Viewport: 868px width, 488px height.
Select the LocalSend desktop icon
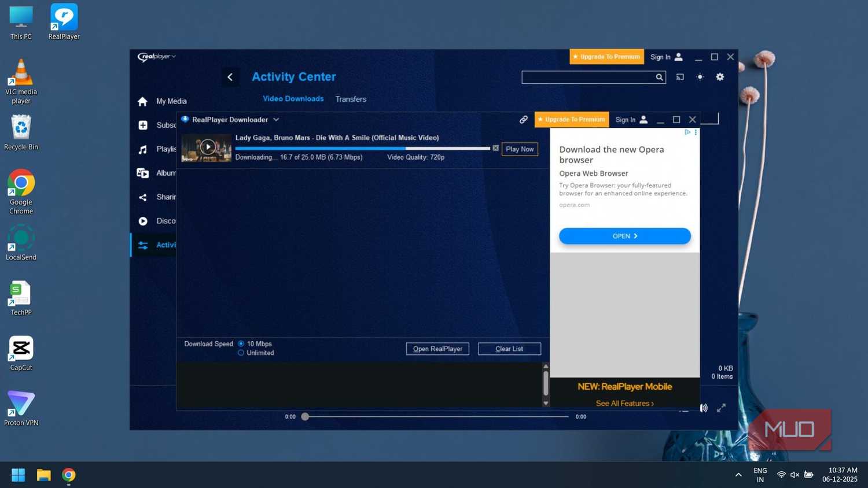click(x=21, y=243)
